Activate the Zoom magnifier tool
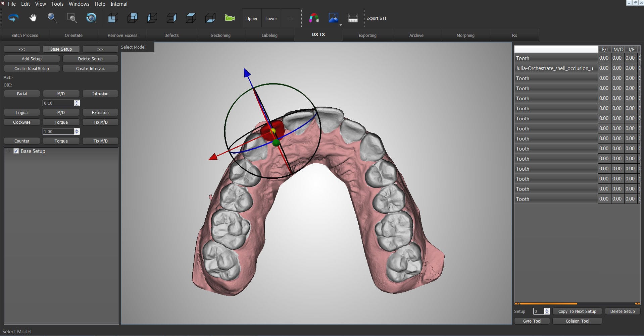 point(52,18)
